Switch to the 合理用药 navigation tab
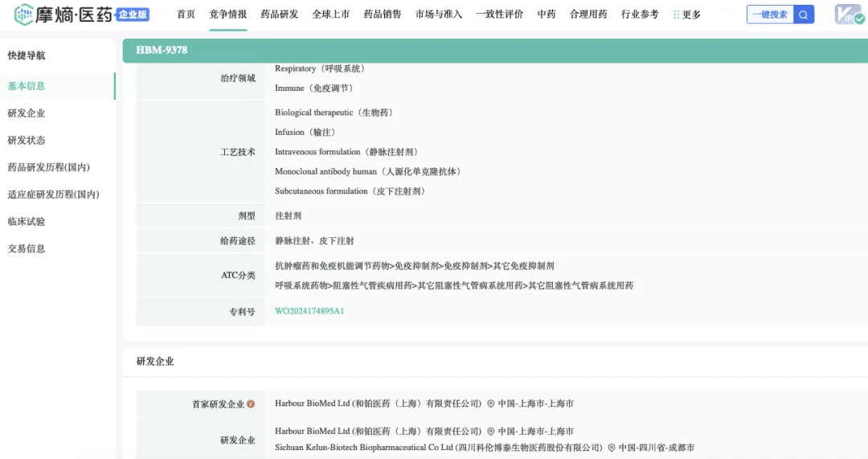 [589, 14]
